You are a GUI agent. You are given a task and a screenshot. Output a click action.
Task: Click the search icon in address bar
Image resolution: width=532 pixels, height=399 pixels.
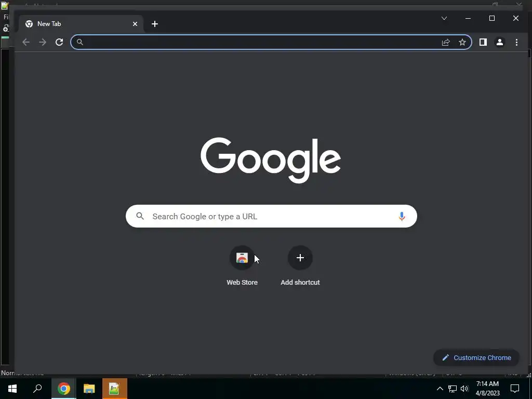coord(79,42)
